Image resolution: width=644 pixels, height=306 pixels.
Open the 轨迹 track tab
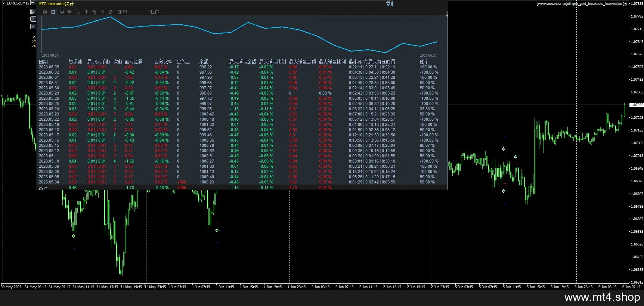pos(155,12)
